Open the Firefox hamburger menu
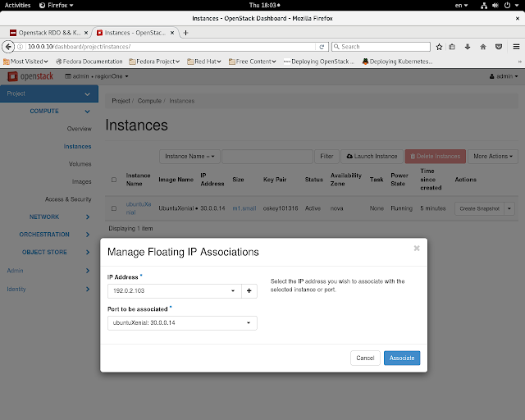The width and height of the screenshot is (525, 420). click(x=516, y=47)
